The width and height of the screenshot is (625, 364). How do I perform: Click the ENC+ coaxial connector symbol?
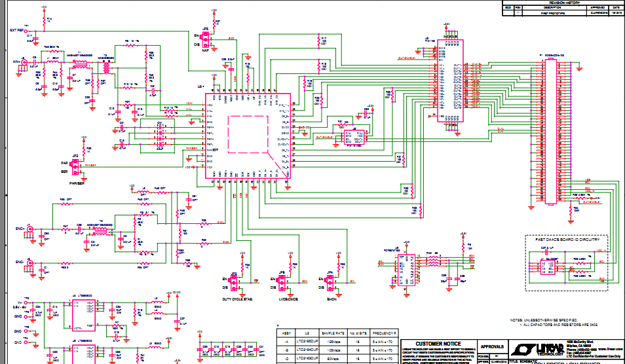pos(29,229)
